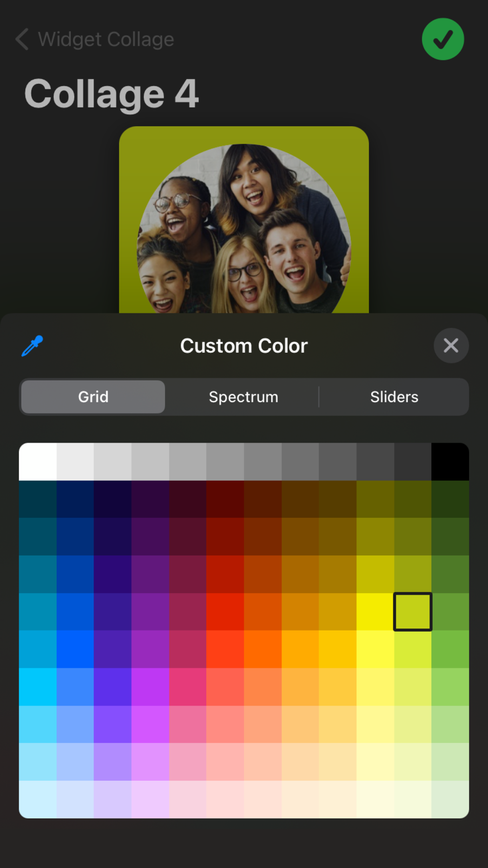
Task: Pick the white swatch in top row
Action: click(38, 462)
